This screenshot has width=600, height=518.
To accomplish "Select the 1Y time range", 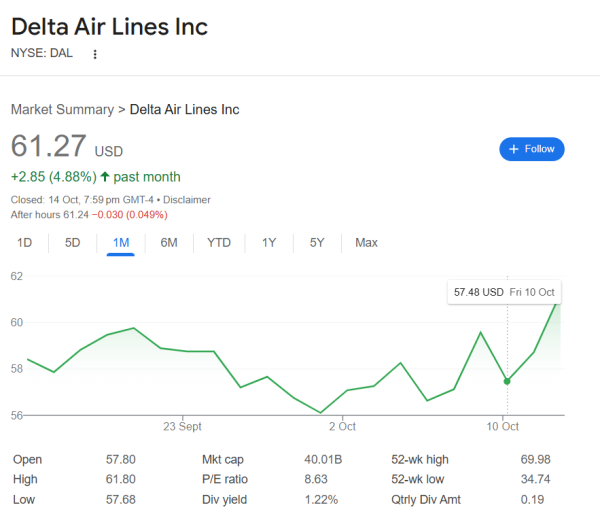I will pyautogui.click(x=269, y=242).
